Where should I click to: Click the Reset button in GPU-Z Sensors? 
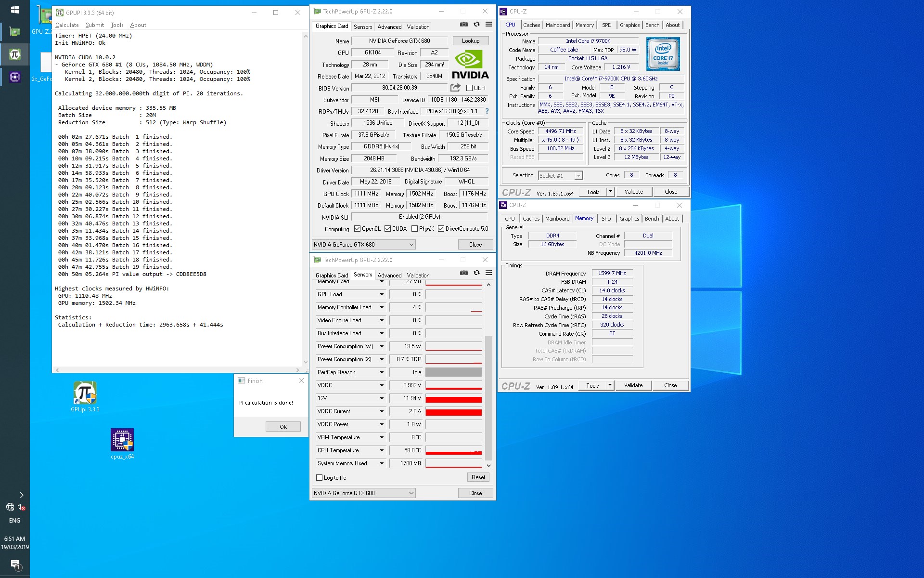pyautogui.click(x=478, y=477)
